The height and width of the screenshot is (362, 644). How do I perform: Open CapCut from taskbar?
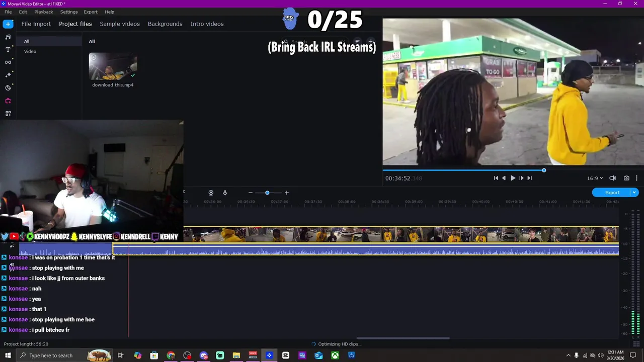coord(286,355)
